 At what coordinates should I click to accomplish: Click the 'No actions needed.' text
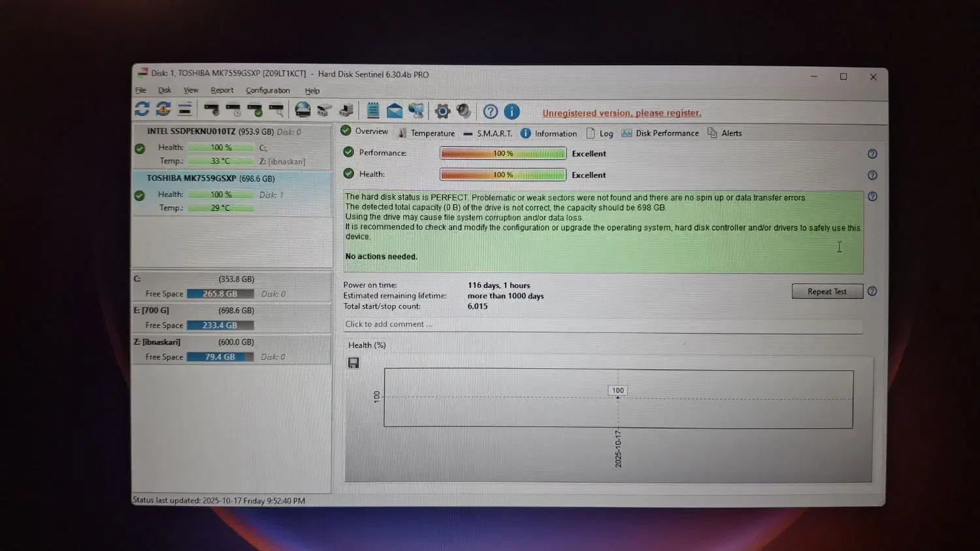(x=382, y=257)
